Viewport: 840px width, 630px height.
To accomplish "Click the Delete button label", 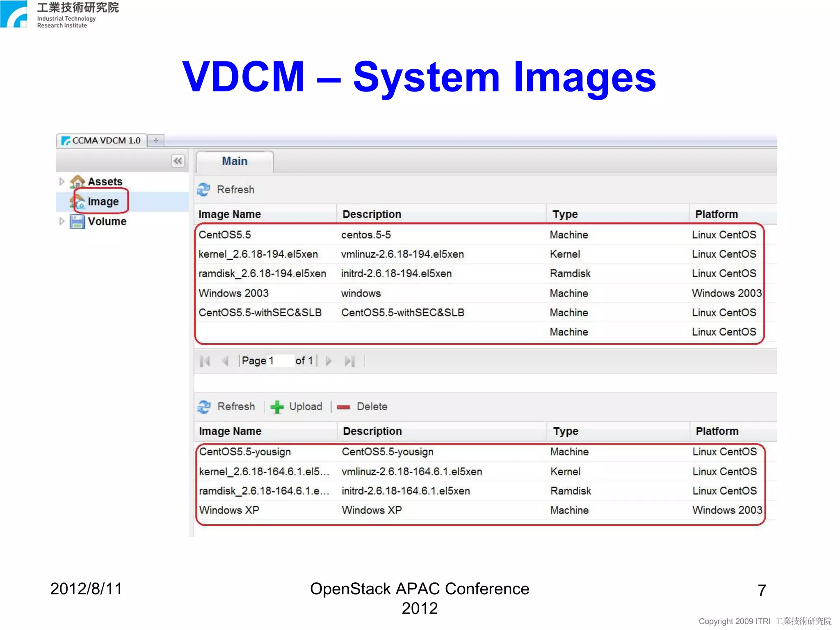I will [372, 406].
